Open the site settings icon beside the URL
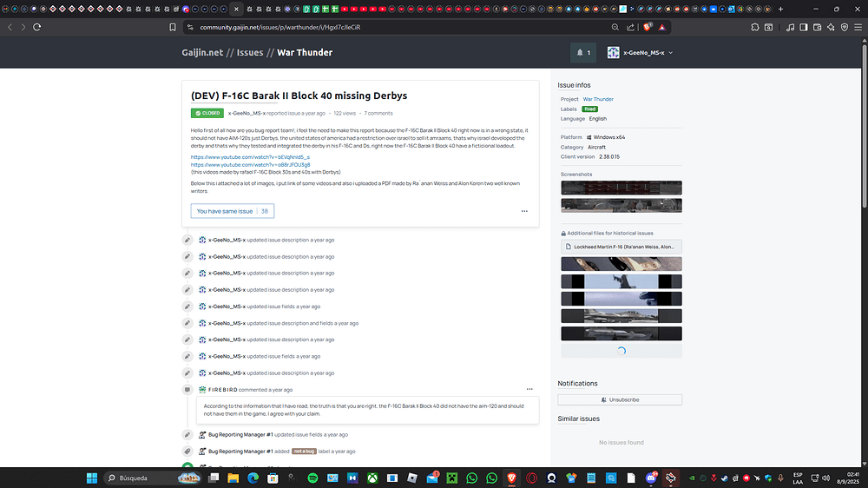 point(190,27)
